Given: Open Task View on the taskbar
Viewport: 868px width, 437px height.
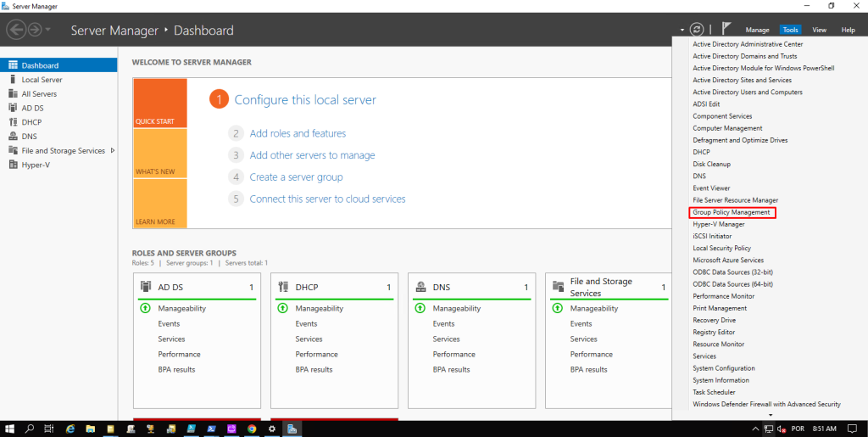Looking at the screenshot, I should 48,429.
